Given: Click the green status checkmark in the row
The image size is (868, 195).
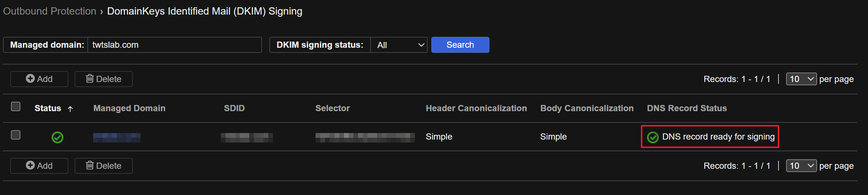Looking at the screenshot, I should click(58, 137).
